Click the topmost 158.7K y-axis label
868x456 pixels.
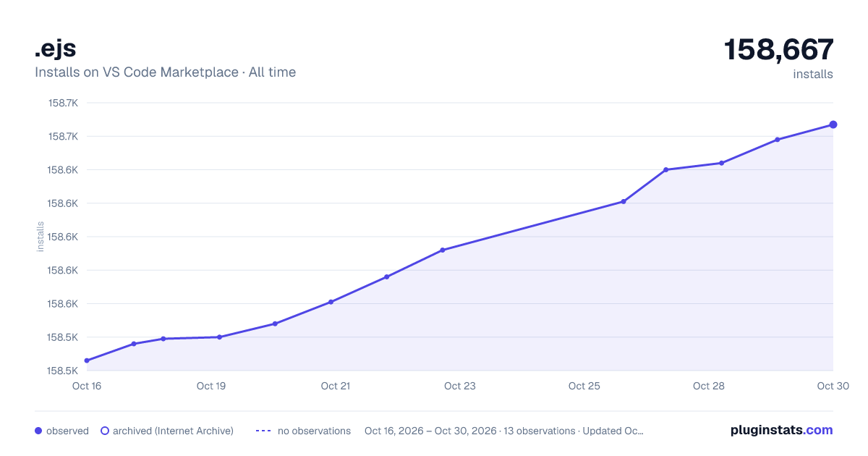[63, 103]
